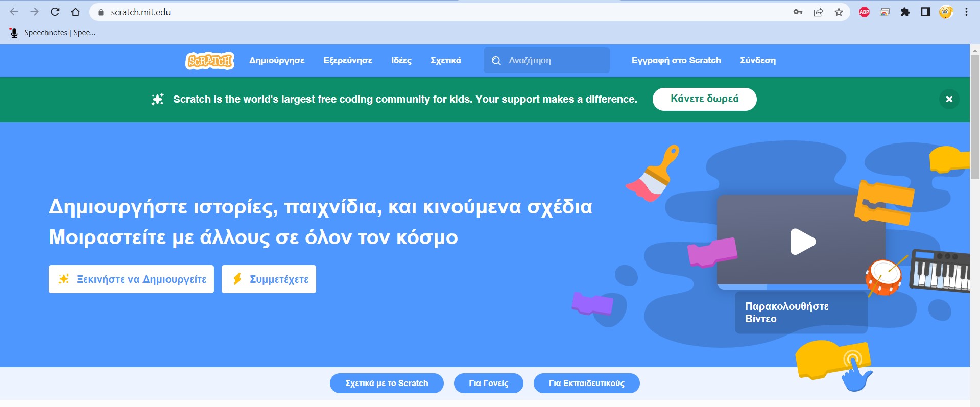Viewport: 980px width, 407px height.
Task: Open the extensions puzzle icon
Action: click(x=905, y=12)
